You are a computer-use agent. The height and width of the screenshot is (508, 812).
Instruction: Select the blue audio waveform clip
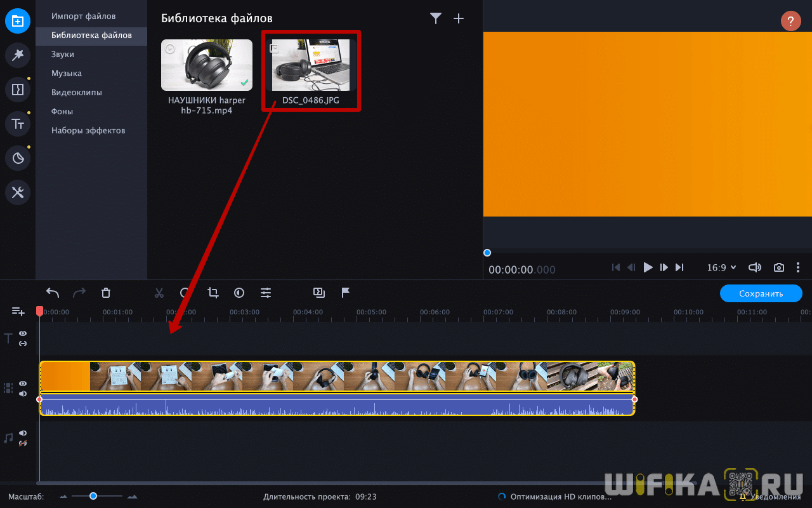pos(337,404)
